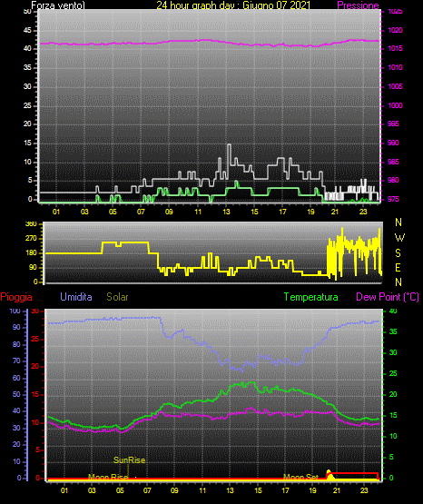The width and height of the screenshot is (423, 504).
Task: Click the 'Solar' legend label
Action: point(117,297)
